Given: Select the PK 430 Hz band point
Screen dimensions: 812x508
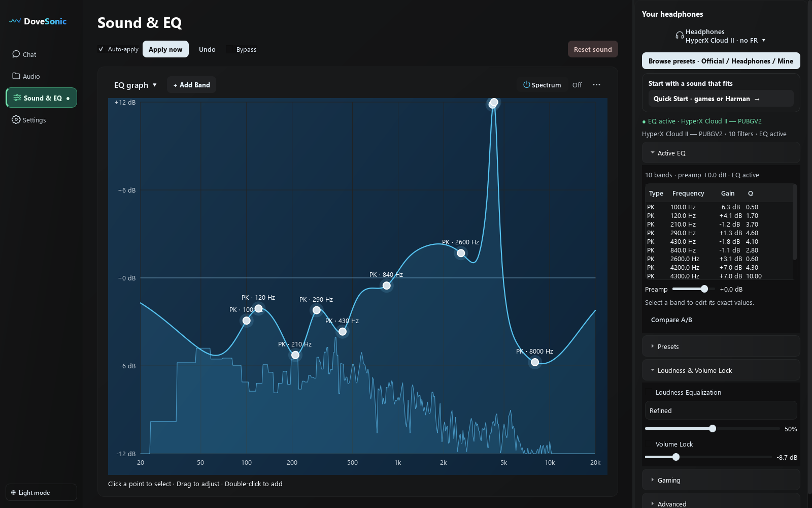Looking at the screenshot, I should click(x=343, y=332).
